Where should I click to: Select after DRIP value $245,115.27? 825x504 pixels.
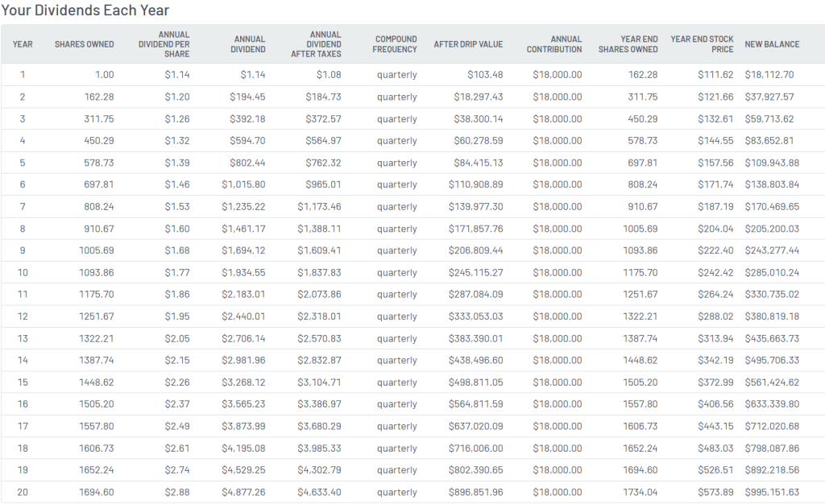tap(475, 273)
